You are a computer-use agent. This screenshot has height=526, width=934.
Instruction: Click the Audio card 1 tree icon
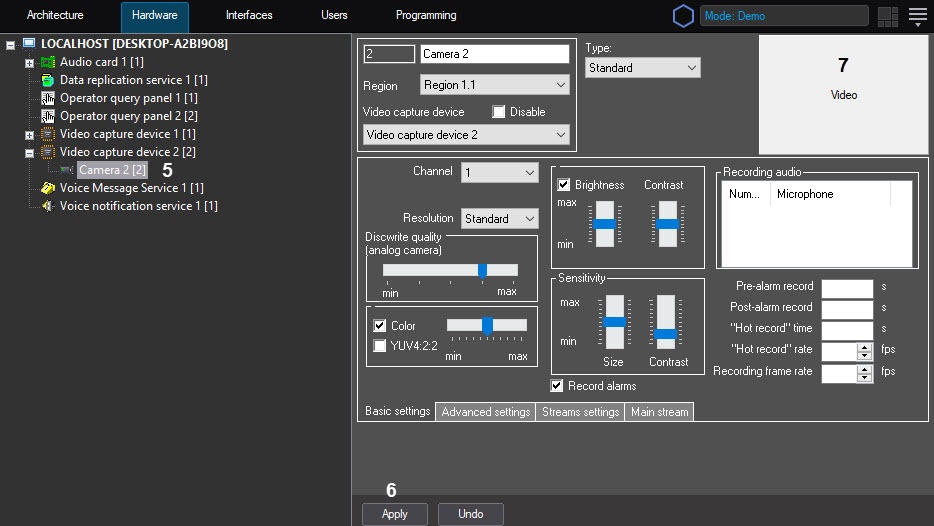click(47, 62)
